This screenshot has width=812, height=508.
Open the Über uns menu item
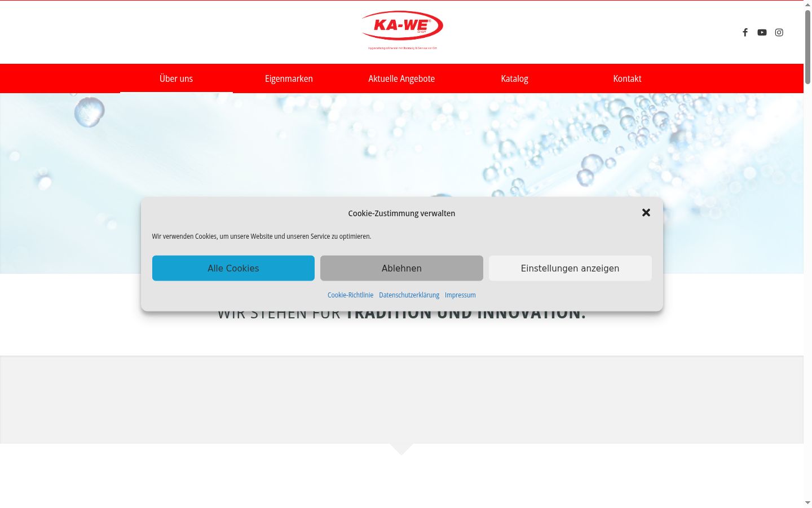pyautogui.click(x=176, y=78)
